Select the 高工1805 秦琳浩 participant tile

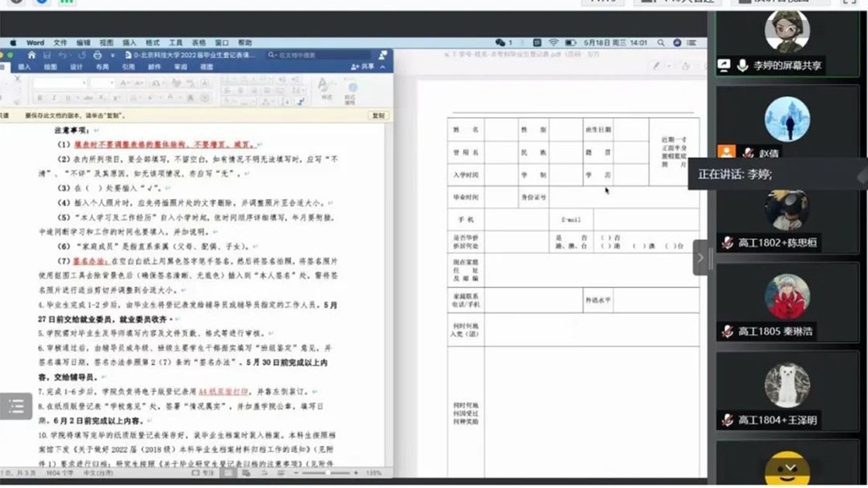(787, 302)
